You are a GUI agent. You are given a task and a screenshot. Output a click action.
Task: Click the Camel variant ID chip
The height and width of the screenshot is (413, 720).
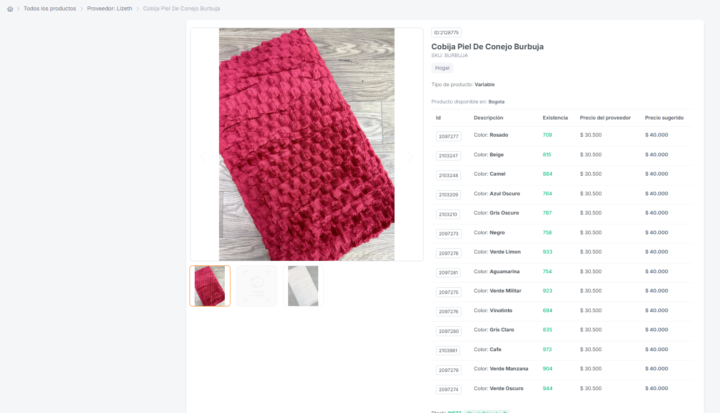448,175
